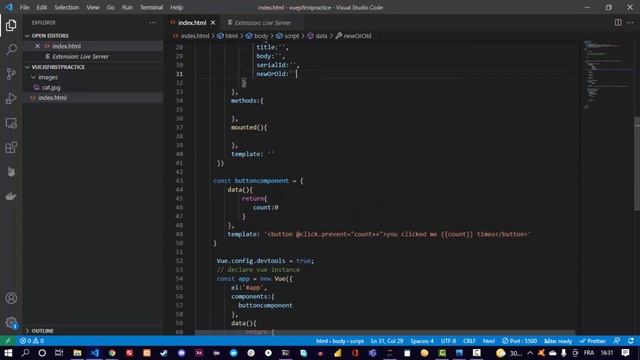The image size is (640, 360).
Task: Open the Accounts menu icon
Action: [11, 298]
